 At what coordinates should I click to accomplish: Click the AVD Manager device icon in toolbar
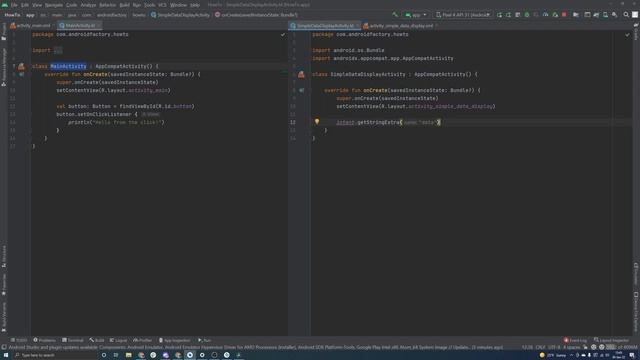click(605, 15)
